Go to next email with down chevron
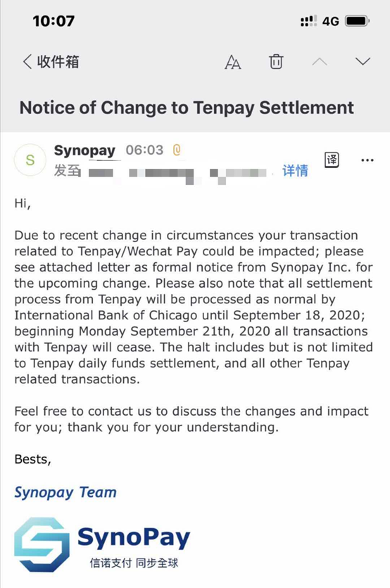Screen dimensions: 390x588 pos(363,61)
